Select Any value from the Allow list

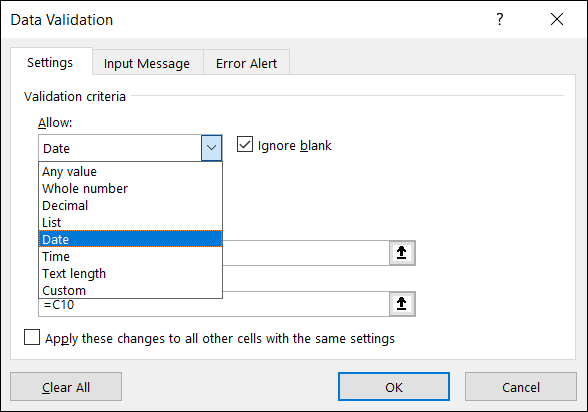tap(130, 172)
